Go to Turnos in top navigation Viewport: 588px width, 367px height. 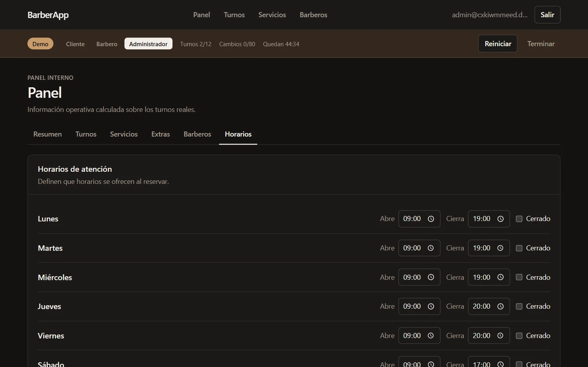point(234,15)
